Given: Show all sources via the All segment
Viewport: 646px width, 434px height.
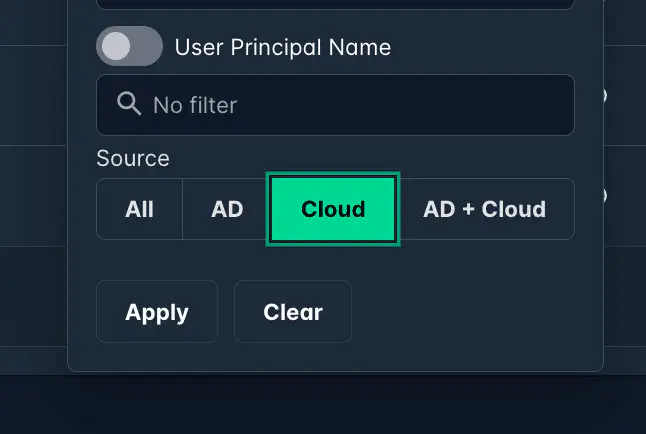Looking at the screenshot, I should (x=140, y=209).
